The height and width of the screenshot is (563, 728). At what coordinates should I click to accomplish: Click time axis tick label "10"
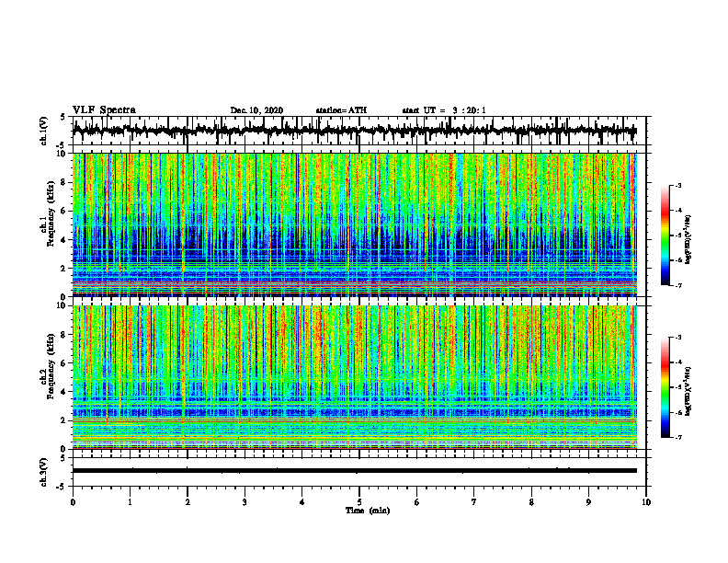646,502
